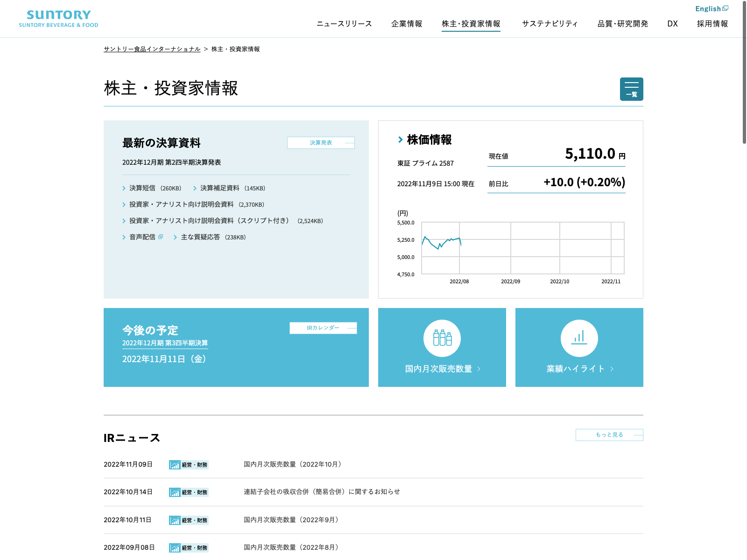Viewport: 747px width, 560px height.
Task: Click the bar chart icon for 業績ハイライト
Action: point(579,338)
